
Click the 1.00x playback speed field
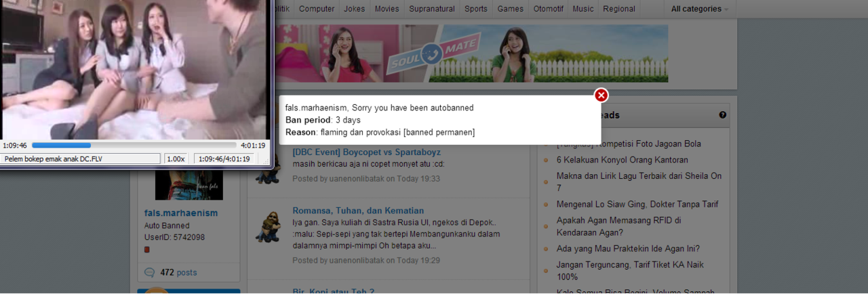pos(176,159)
